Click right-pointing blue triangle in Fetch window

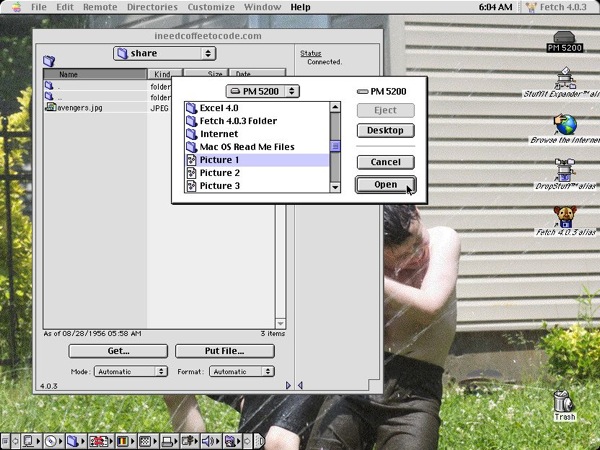[288, 385]
